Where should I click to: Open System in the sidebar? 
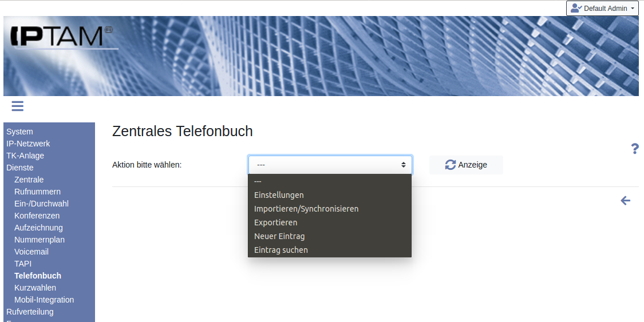point(20,132)
